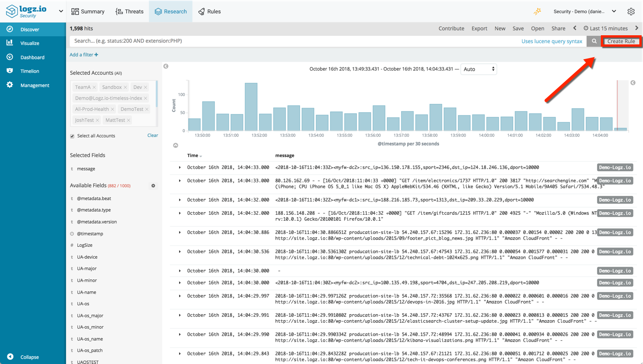Viewport: 643px width, 364px height.
Task: Open the Management gear in sidebar
Action: click(10, 85)
